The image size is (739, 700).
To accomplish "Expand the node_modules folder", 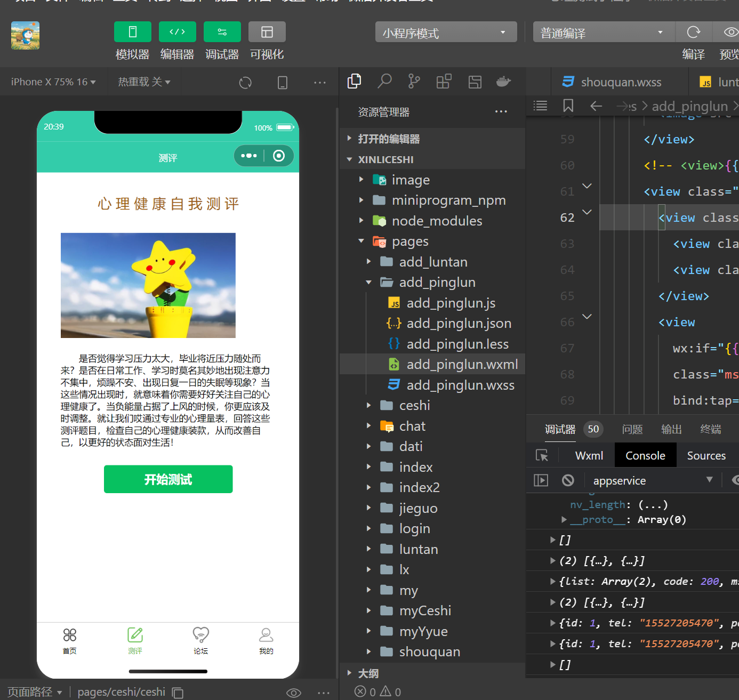I will click(x=432, y=221).
